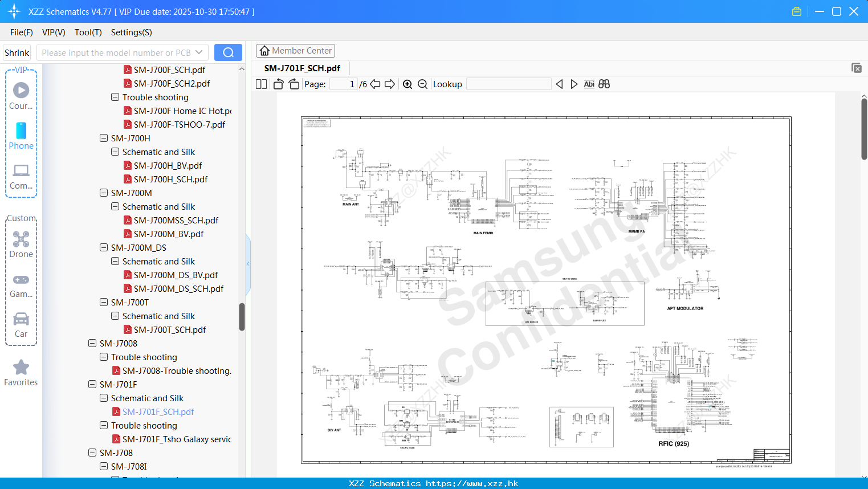Screen dimensions: 868x489
Task: Open the VIP(V) menu
Action: point(54,32)
